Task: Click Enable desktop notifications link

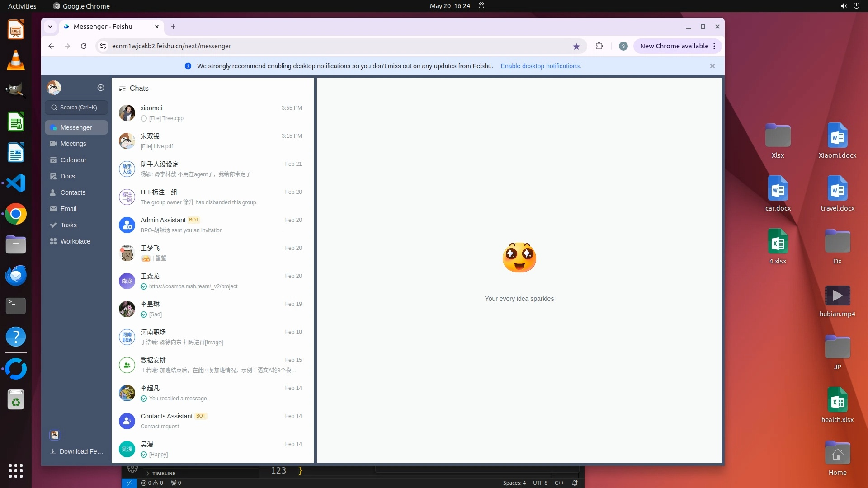Action: [x=541, y=66]
